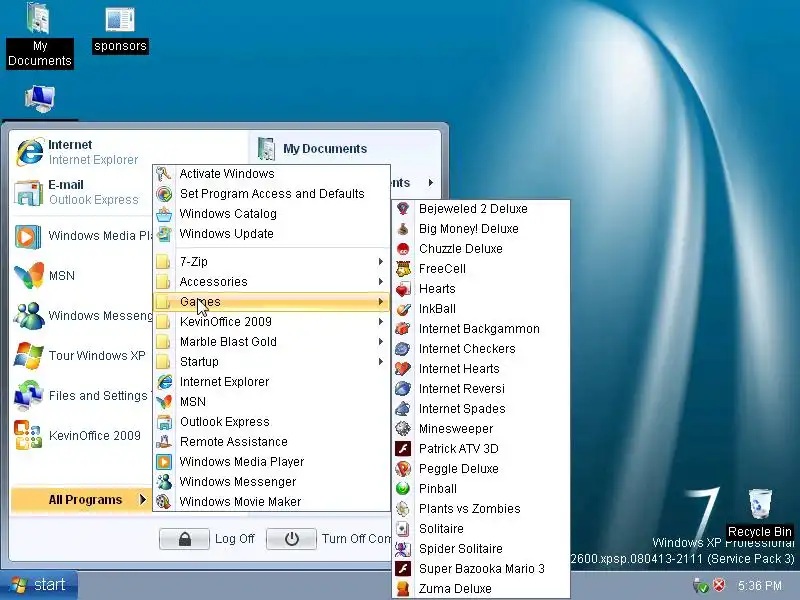Open Chuzzle Deluxe icon

click(403, 248)
